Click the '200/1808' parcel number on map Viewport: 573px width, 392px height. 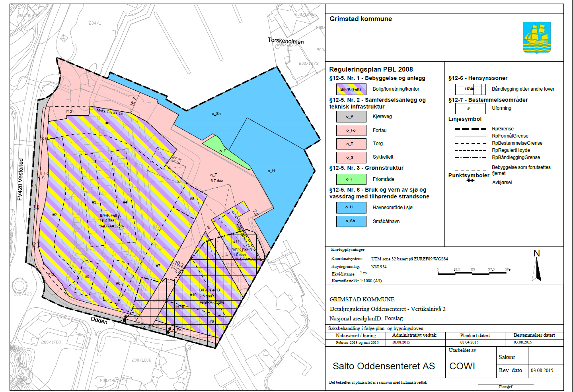tap(142, 360)
